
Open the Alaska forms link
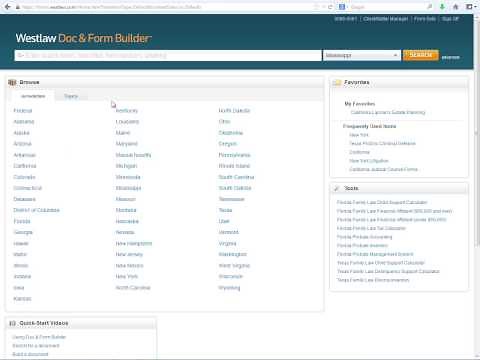click(21, 133)
